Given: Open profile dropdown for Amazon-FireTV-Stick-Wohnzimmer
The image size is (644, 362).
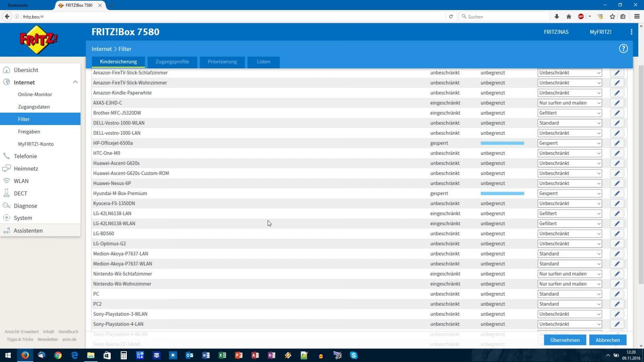Looking at the screenshot, I should [x=570, y=83].
